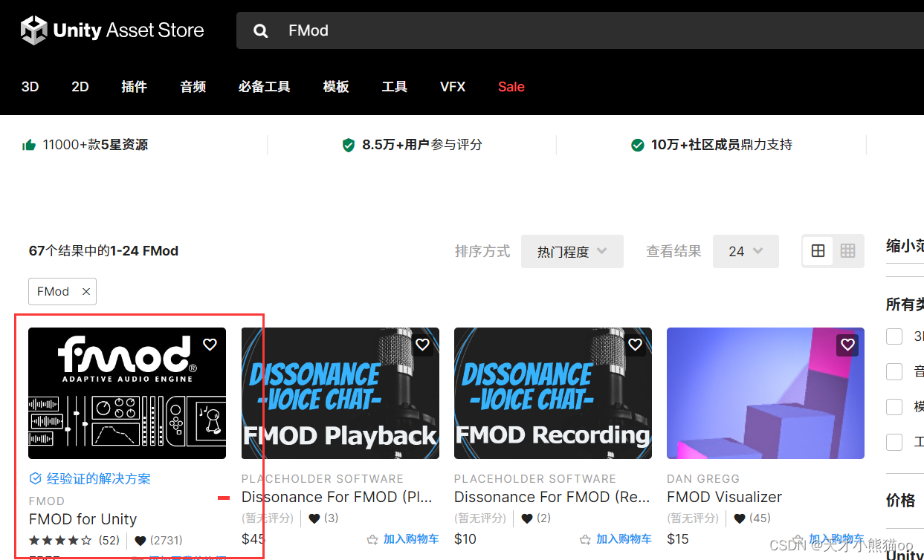
Task: Click 加入购物车 for Dissonance For FMOD Playback
Action: [x=410, y=538]
